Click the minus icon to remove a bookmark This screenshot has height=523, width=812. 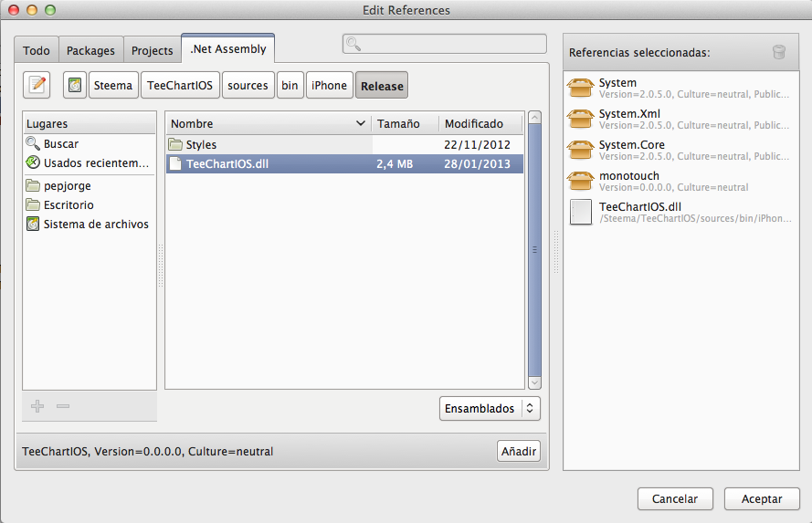(x=63, y=406)
